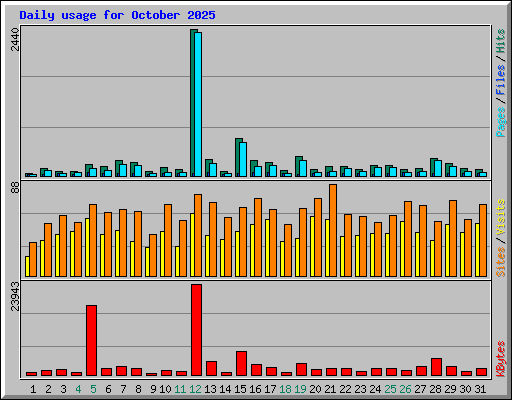Click the orange visits bar for day 9
512x400 pixels.
tap(153, 255)
